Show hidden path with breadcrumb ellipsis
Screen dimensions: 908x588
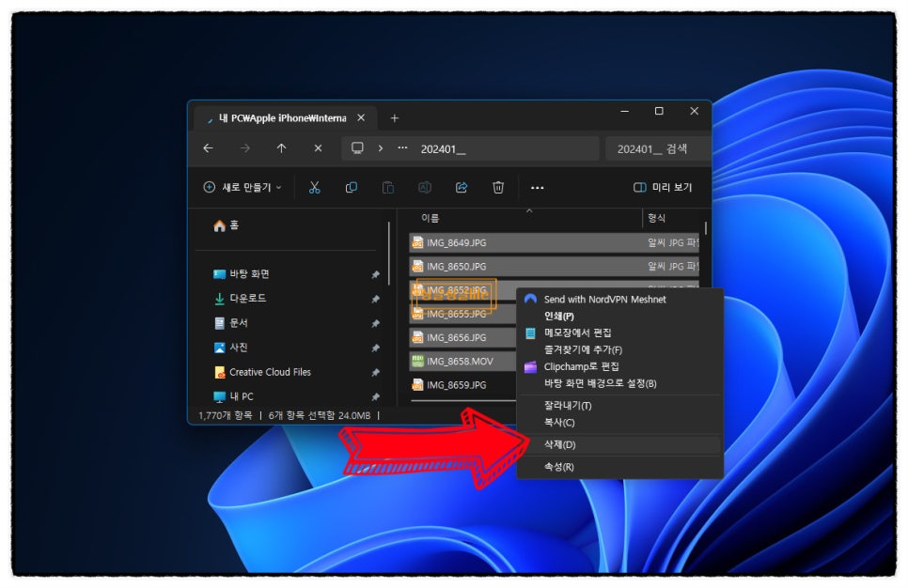click(403, 148)
